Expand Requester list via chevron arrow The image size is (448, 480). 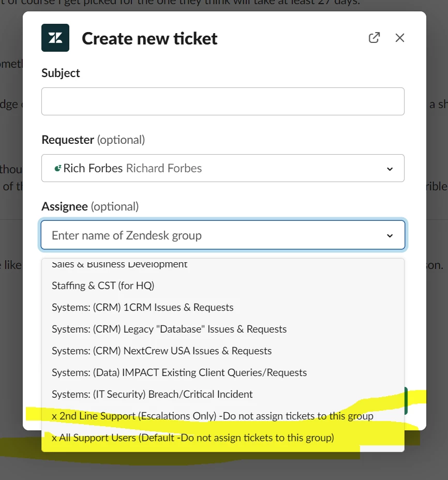pos(390,169)
